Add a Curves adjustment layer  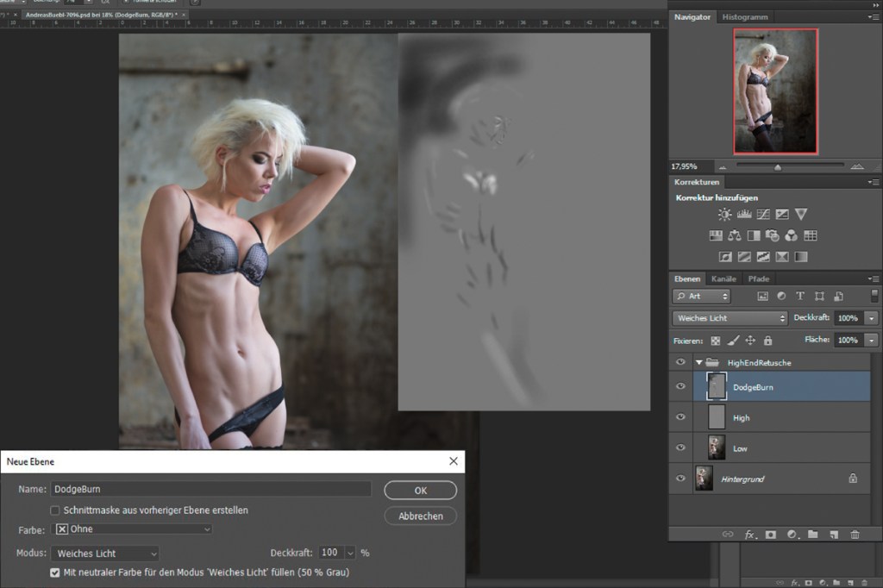pyautogui.click(x=763, y=214)
